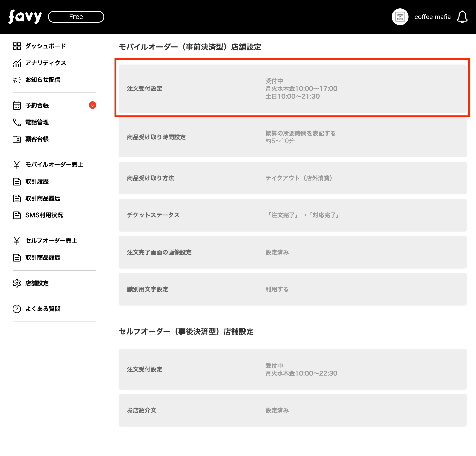Click お知らせ配信 megaphone icon

coord(17,80)
